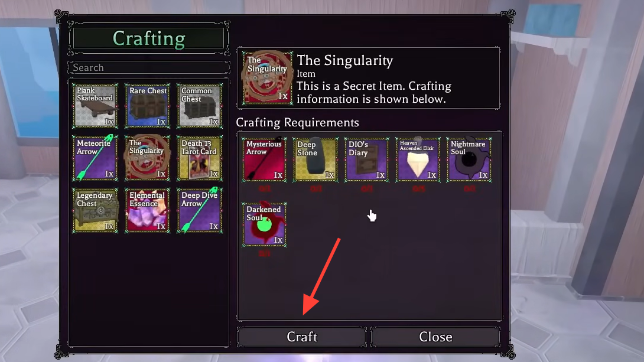This screenshot has width=644, height=362.
Task: Choose the Elemental Essence recipe
Action: (x=148, y=211)
